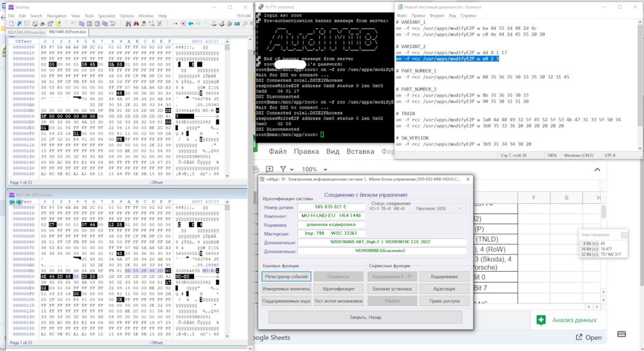Click the Open file icon in WinHex toolbar
Image resolution: width=644 pixels, height=351 pixels.
(19, 24)
